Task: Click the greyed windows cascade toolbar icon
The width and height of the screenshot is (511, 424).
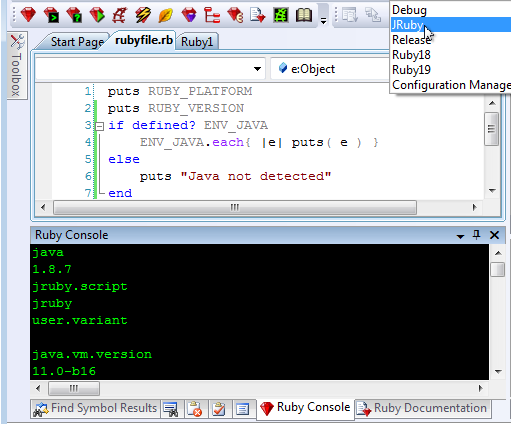Action: (373, 15)
